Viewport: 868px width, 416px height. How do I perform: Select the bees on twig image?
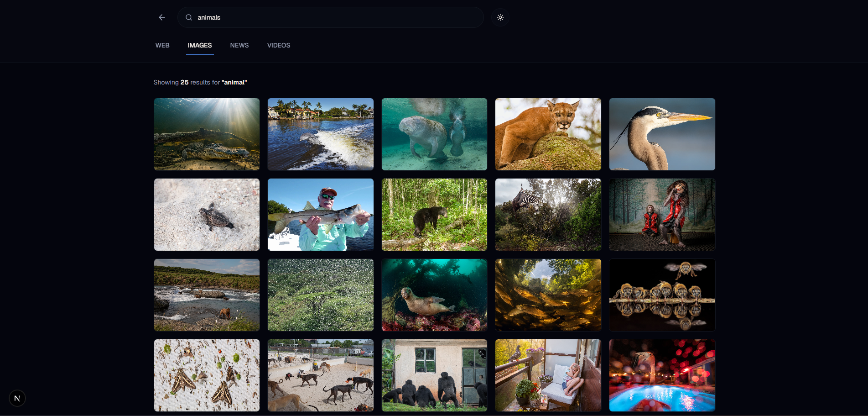(x=662, y=295)
